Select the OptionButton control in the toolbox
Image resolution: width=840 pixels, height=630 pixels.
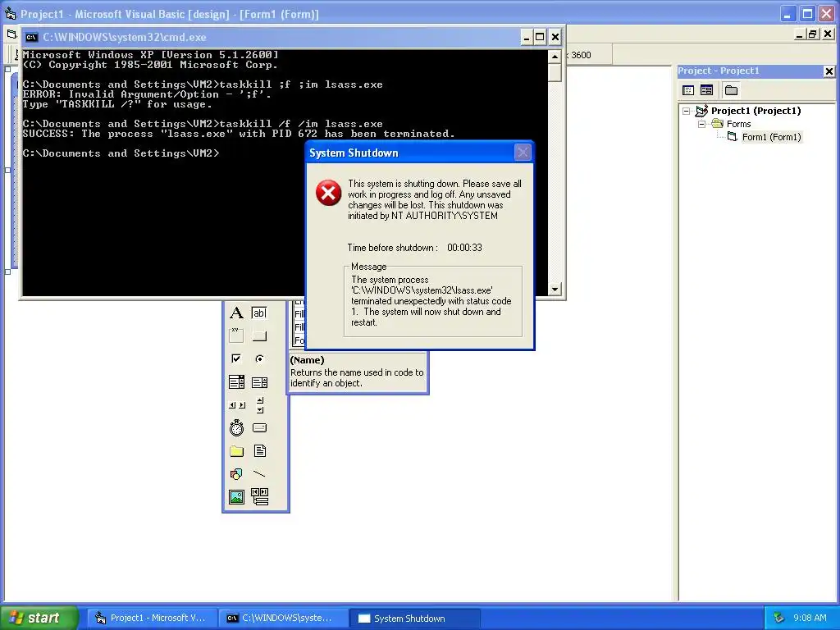pos(259,359)
